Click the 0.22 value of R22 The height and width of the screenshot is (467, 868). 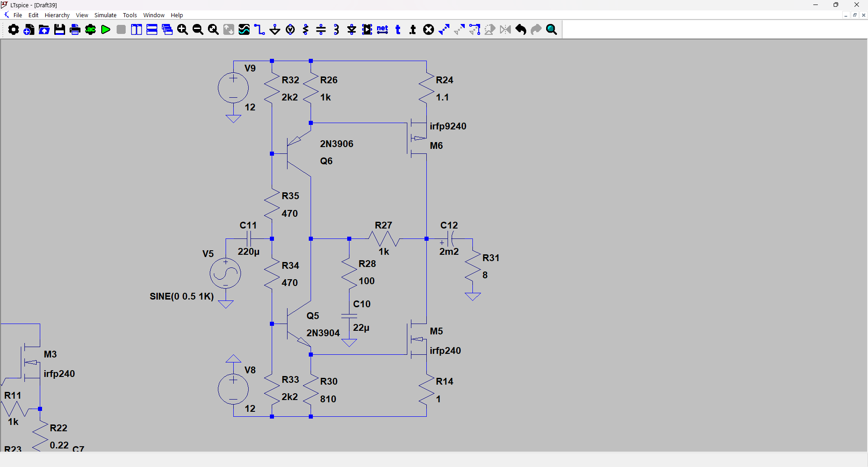click(59, 445)
